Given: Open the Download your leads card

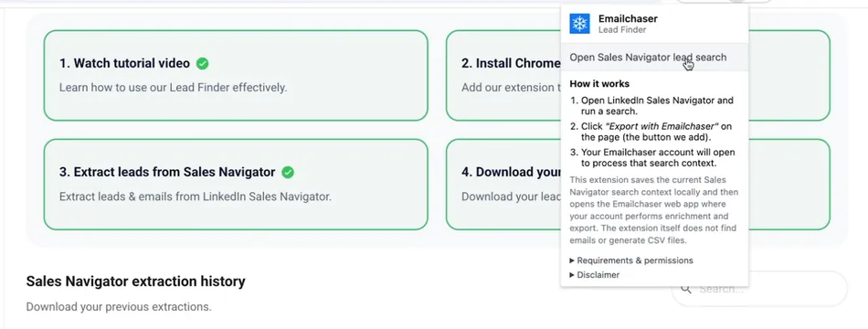Looking at the screenshot, I should pos(638,185).
